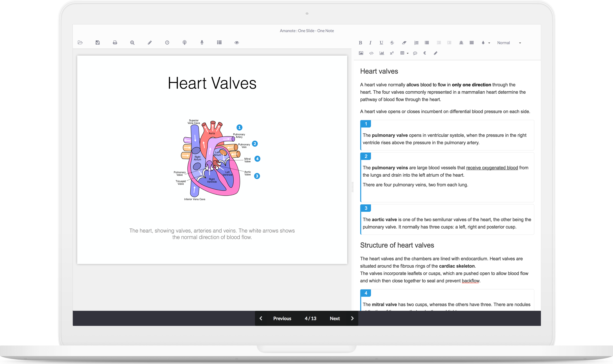The width and height of the screenshot is (613, 364).
Task: Click the numbered note tab 3
Action: pyautogui.click(x=366, y=208)
